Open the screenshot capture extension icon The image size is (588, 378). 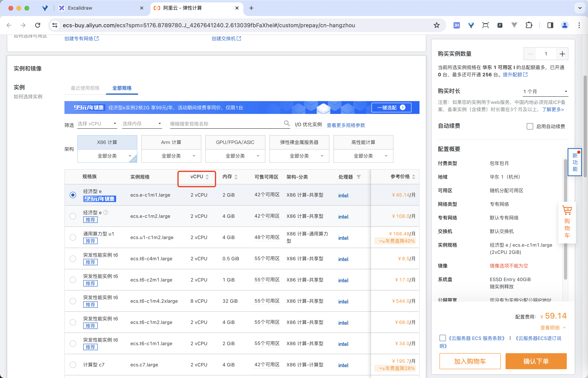[486, 25]
